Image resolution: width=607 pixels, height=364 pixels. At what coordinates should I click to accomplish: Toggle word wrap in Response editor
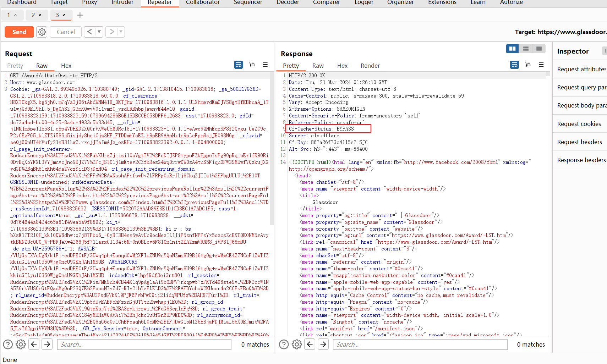coord(514,65)
